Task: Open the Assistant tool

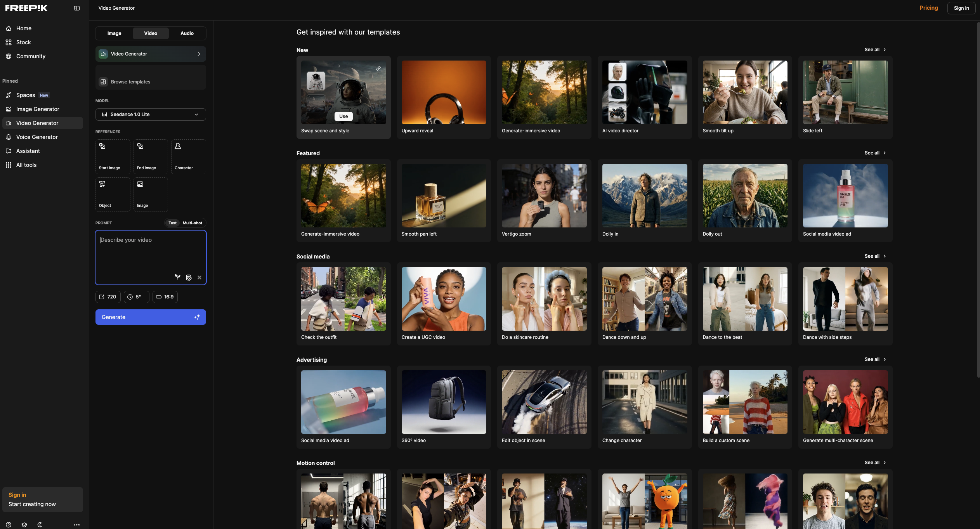Action: 28,151
